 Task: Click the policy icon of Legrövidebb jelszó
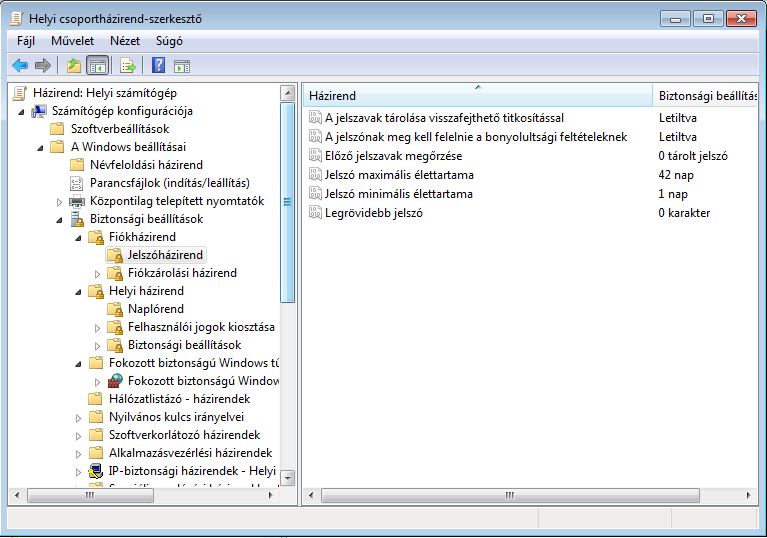[315, 213]
